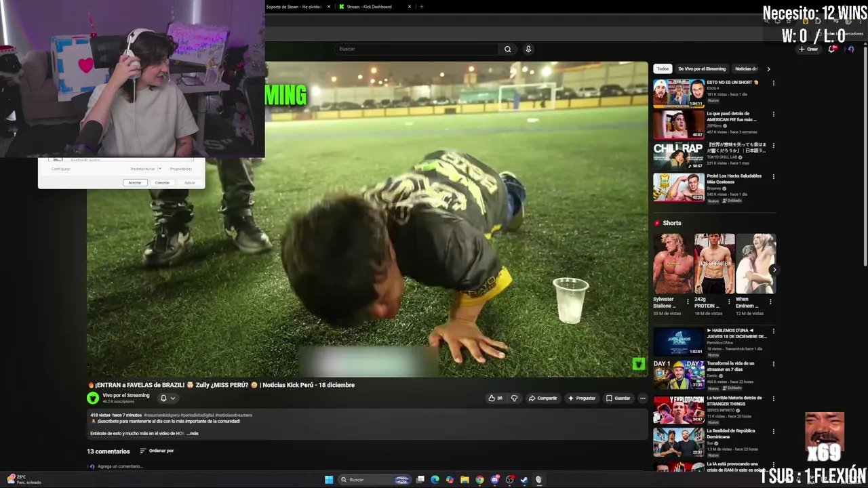Open File Explorer from taskbar
The height and width of the screenshot is (488, 868).
[x=465, y=480]
